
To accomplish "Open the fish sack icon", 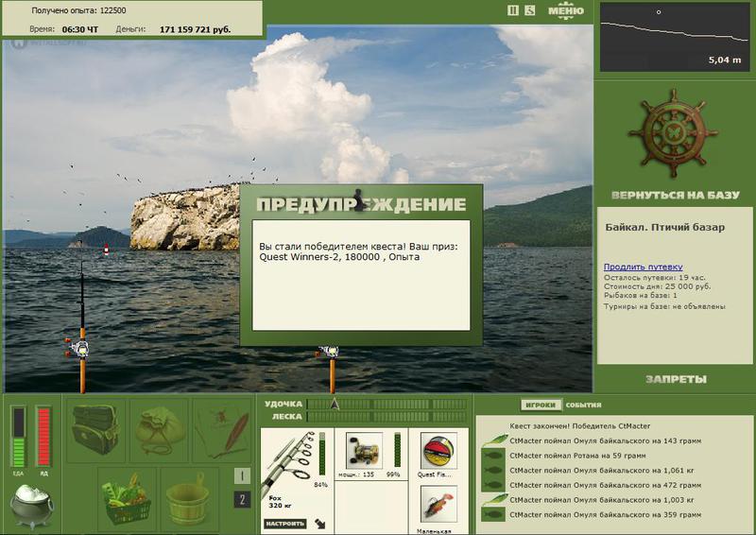I will [159, 430].
